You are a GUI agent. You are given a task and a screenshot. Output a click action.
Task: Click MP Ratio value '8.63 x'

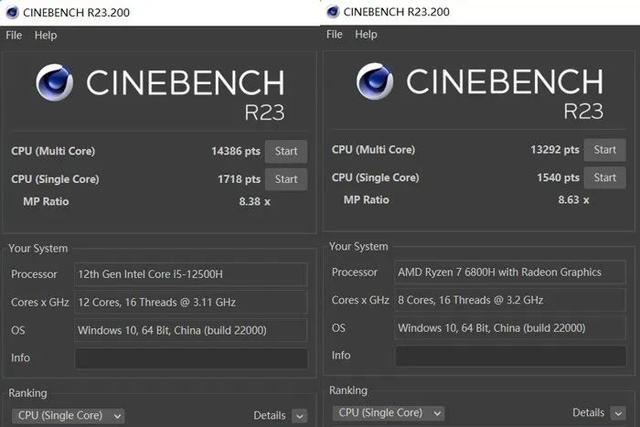[x=573, y=200]
